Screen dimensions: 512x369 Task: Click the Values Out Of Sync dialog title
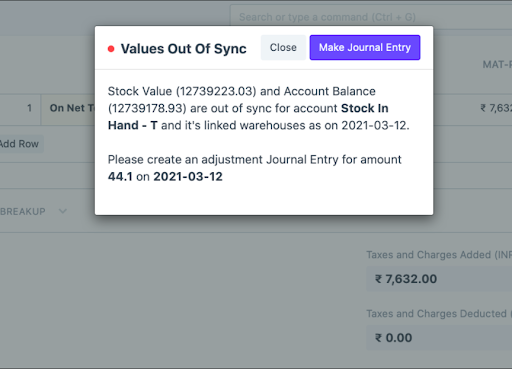[x=184, y=49]
